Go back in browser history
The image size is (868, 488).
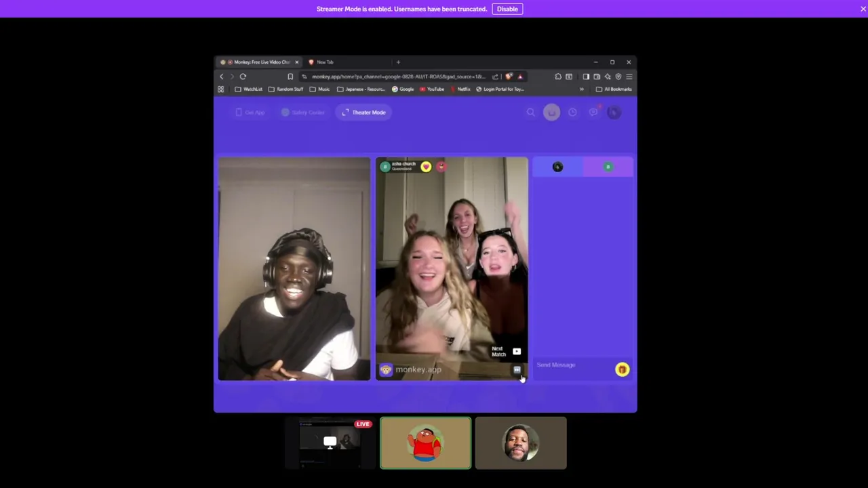[221, 77]
